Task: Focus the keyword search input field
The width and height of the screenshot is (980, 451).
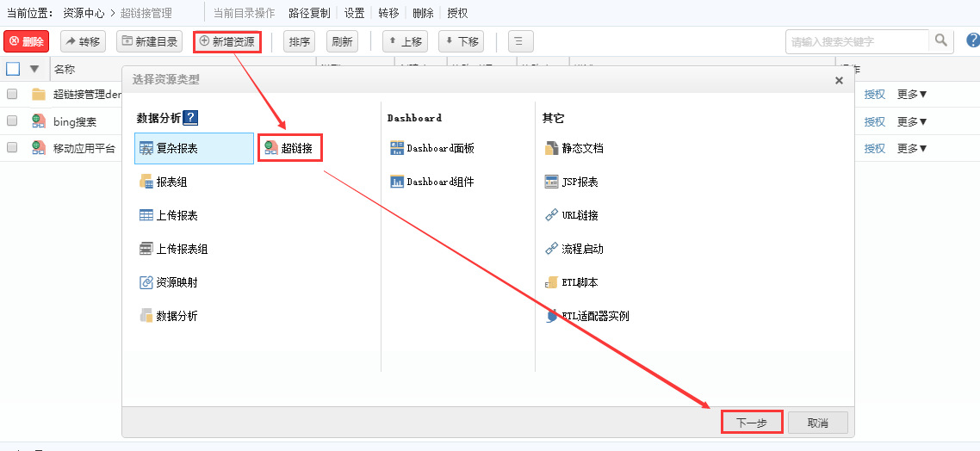Action: coord(857,41)
